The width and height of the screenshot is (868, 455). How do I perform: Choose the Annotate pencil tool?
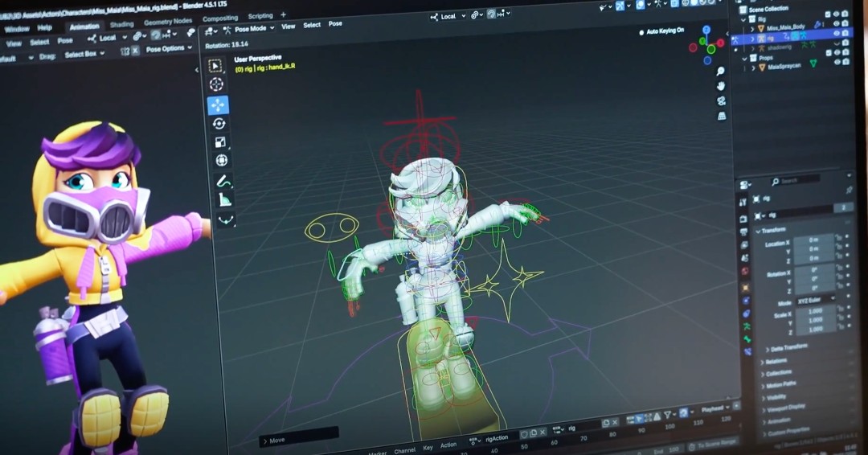tap(223, 181)
